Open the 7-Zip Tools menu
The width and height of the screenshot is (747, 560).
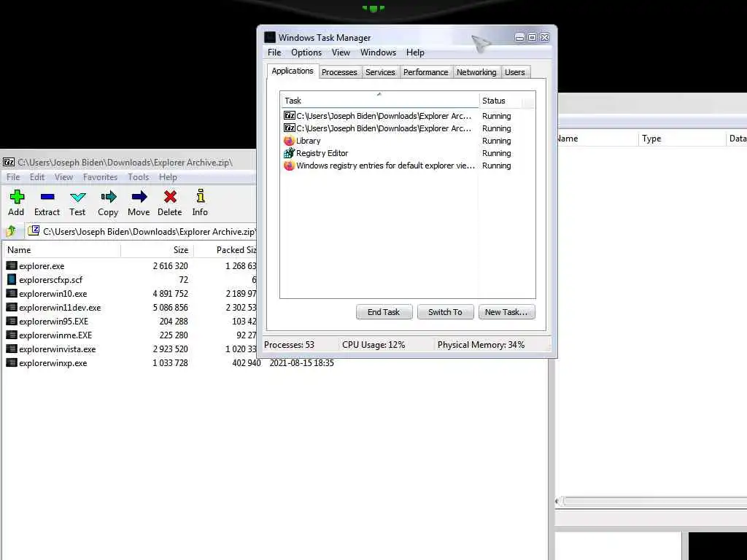(x=138, y=177)
